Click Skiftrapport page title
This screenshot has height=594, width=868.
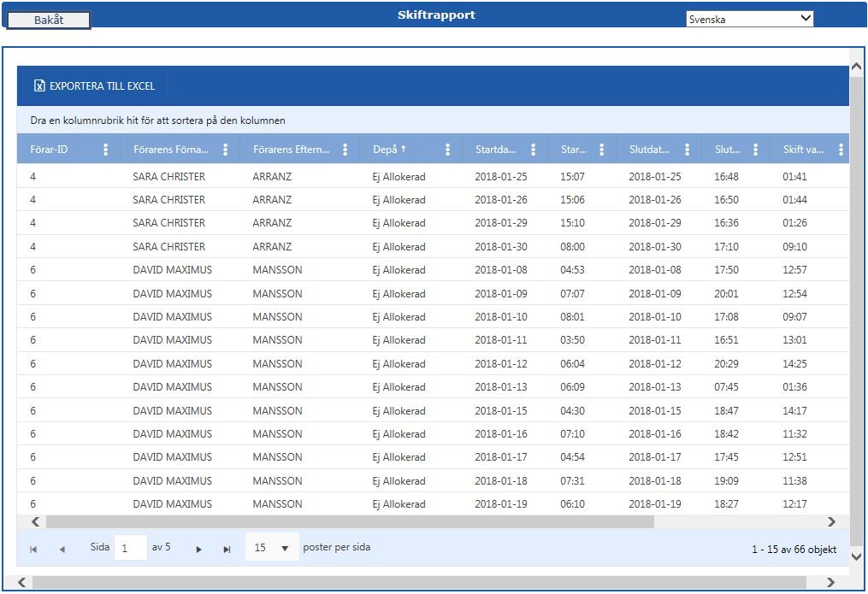(x=436, y=15)
